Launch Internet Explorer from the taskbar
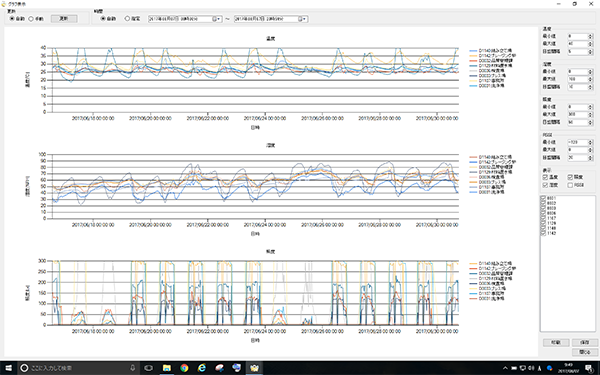 point(202,368)
